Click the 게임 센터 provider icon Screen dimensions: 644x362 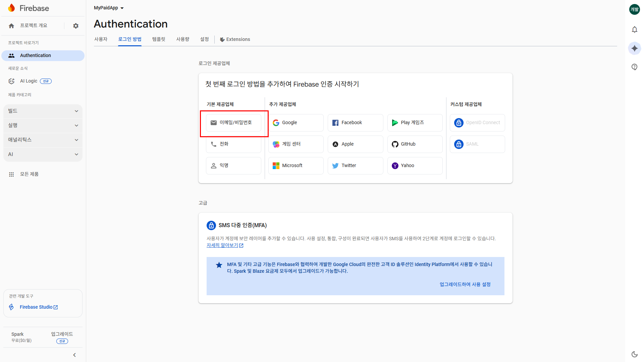pos(276,144)
